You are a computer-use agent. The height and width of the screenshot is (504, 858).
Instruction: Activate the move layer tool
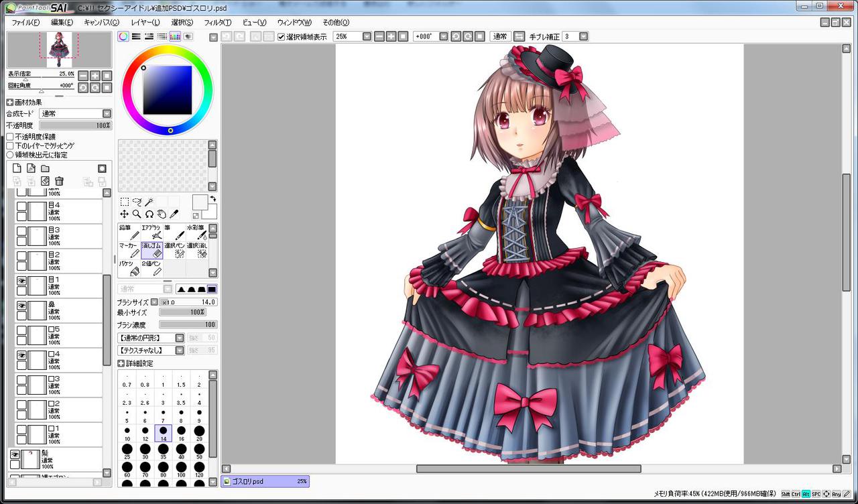pos(125,214)
